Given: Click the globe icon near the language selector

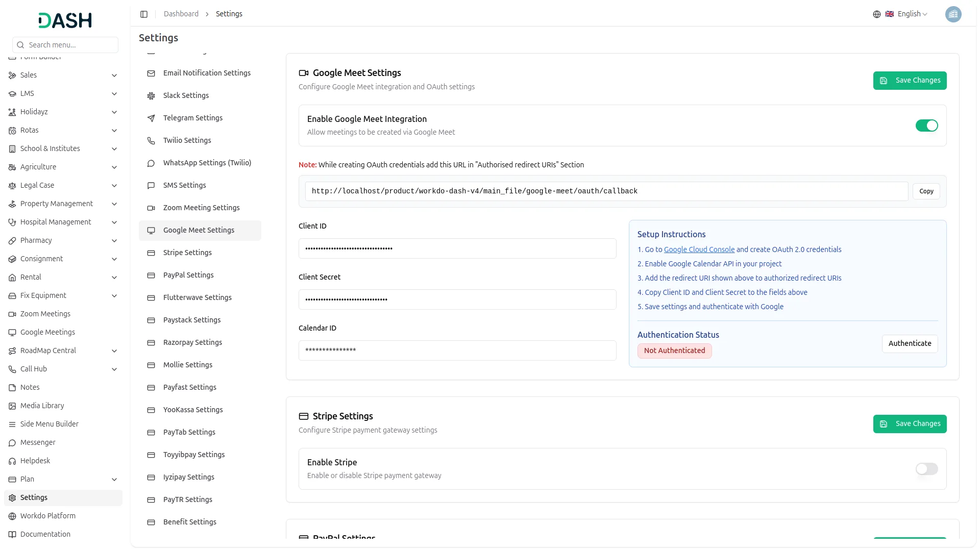Looking at the screenshot, I should (877, 14).
